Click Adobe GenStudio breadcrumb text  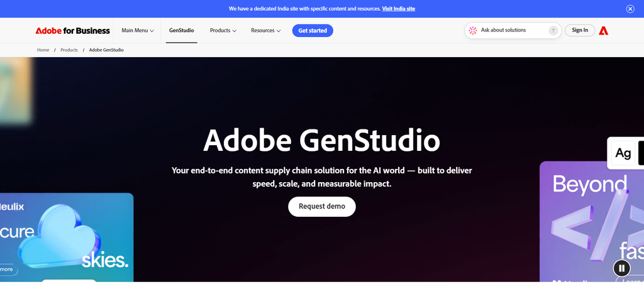click(x=106, y=50)
